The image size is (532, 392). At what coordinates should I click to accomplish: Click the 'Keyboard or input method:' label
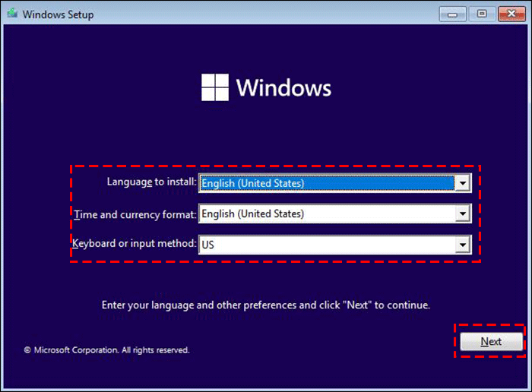(135, 243)
